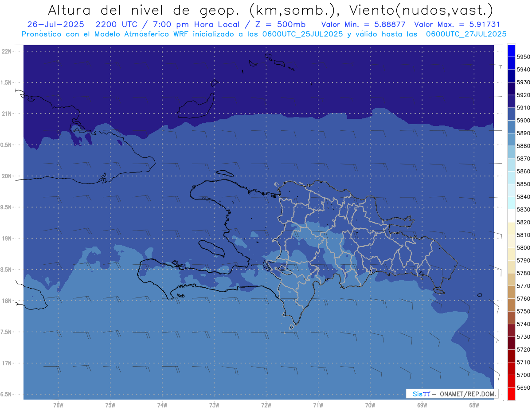Select the 5930 colorbar value
532x411 pixels.
(x=524, y=82)
